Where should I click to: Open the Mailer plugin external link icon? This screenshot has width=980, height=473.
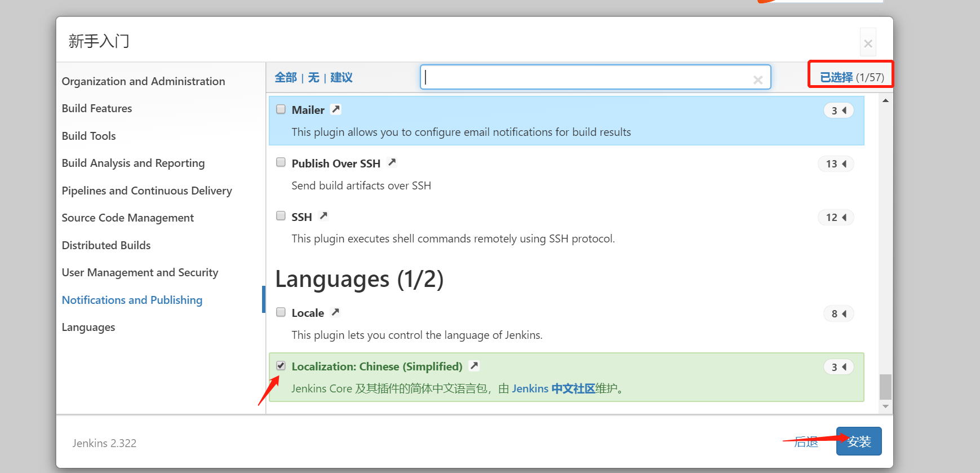pyautogui.click(x=336, y=109)
